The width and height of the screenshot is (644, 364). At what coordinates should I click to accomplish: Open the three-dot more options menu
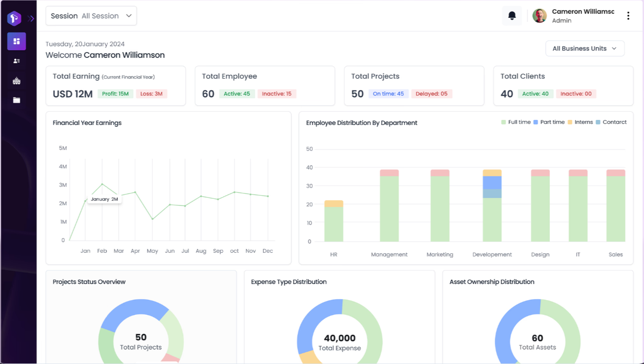click(x=628, y=16)
